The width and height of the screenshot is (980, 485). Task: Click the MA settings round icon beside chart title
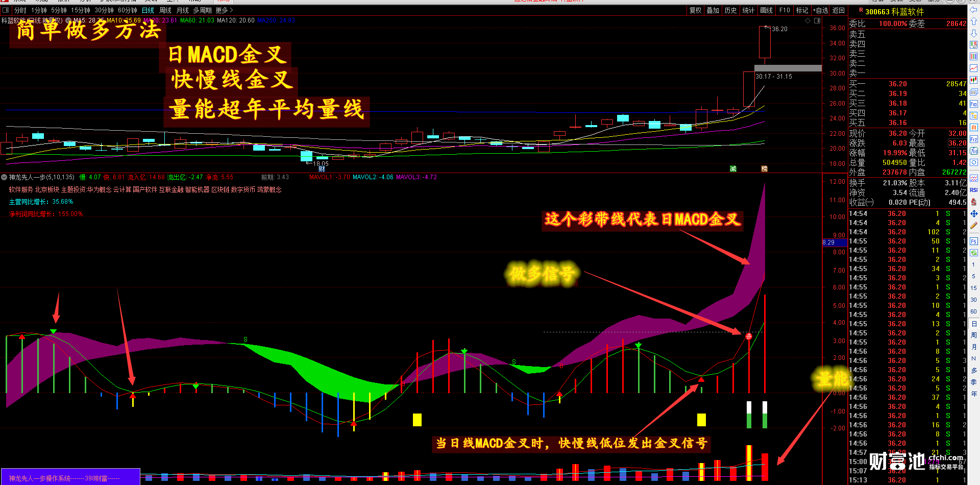(68, 21)
